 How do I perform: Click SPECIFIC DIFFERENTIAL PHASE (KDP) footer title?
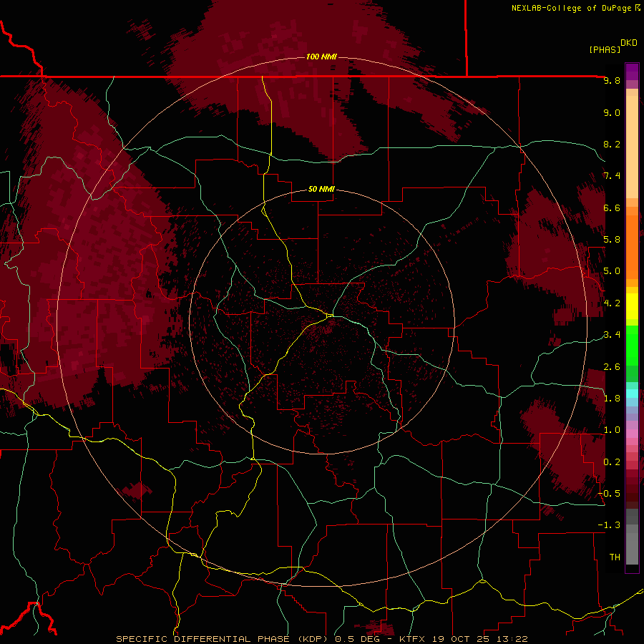click(x=221, y=639)
